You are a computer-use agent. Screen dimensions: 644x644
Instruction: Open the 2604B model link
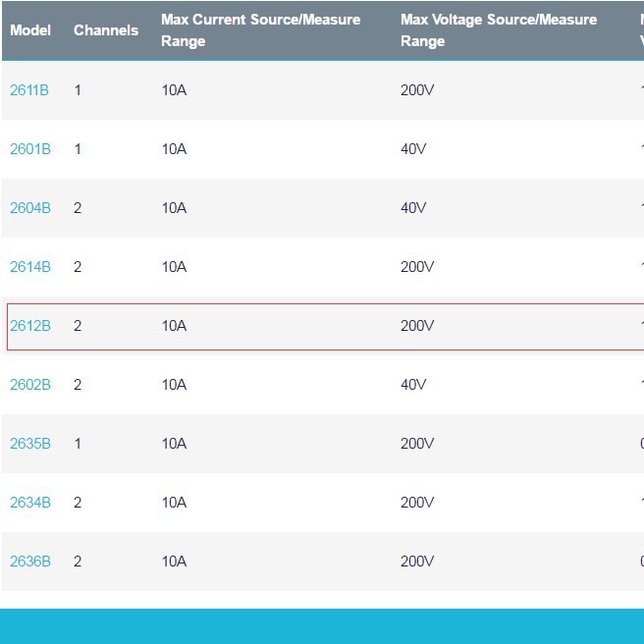[x=30, y=208]
